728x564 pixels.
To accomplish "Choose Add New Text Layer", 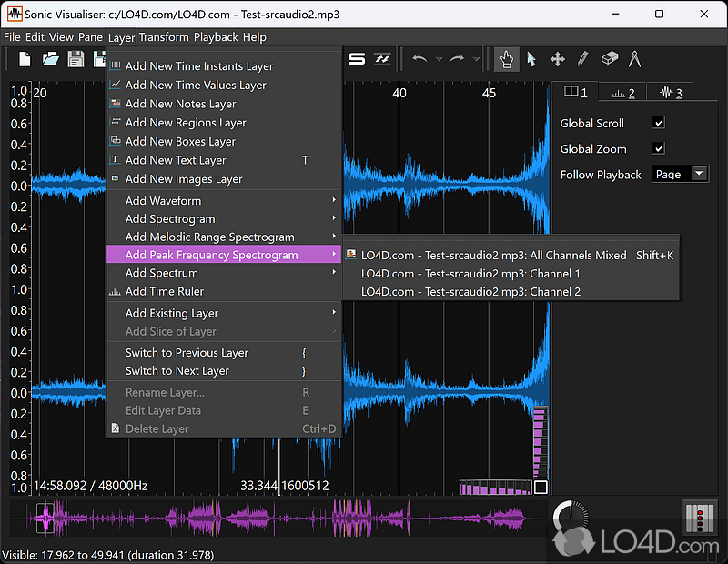I will (x=224, y=160).
